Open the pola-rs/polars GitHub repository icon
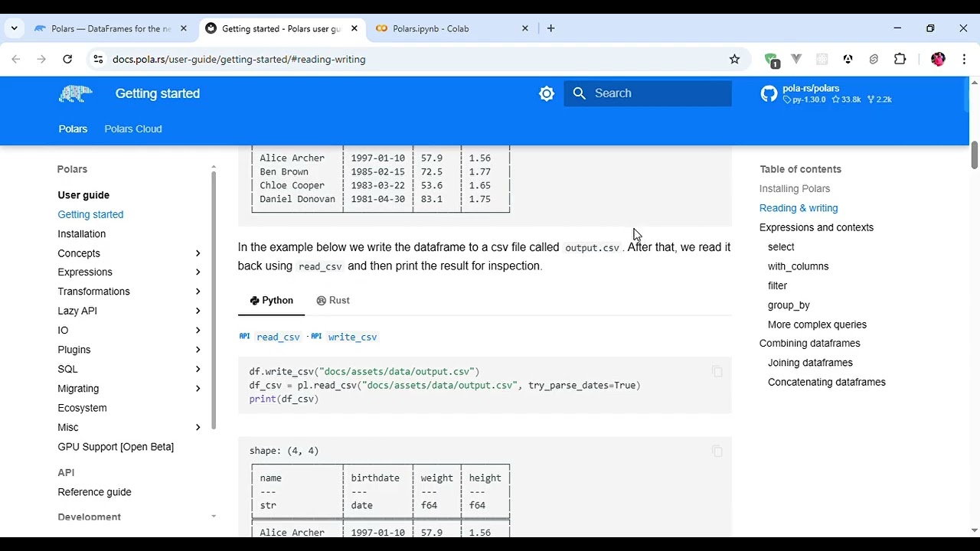 pos(769,93)
